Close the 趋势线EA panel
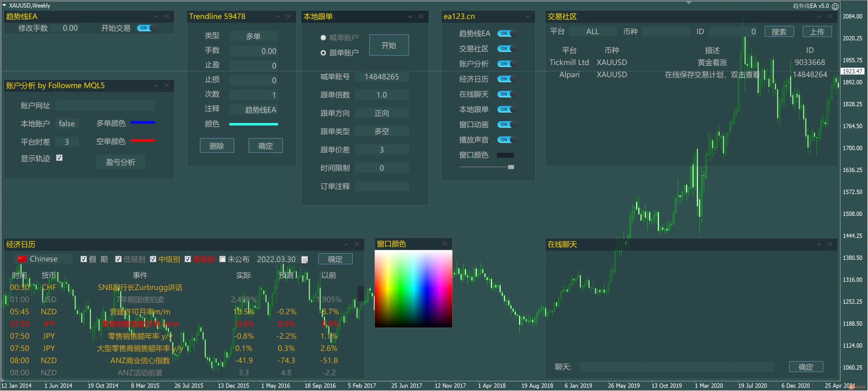Image resolution: width=868 pixels, height=391 pixels. pos(167,16)
